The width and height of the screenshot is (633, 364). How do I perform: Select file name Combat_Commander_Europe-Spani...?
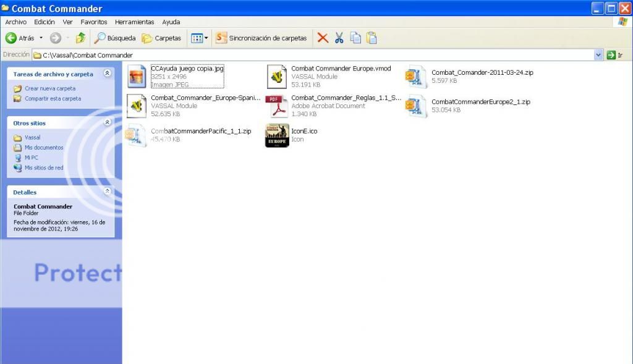(x=205, y=98)
